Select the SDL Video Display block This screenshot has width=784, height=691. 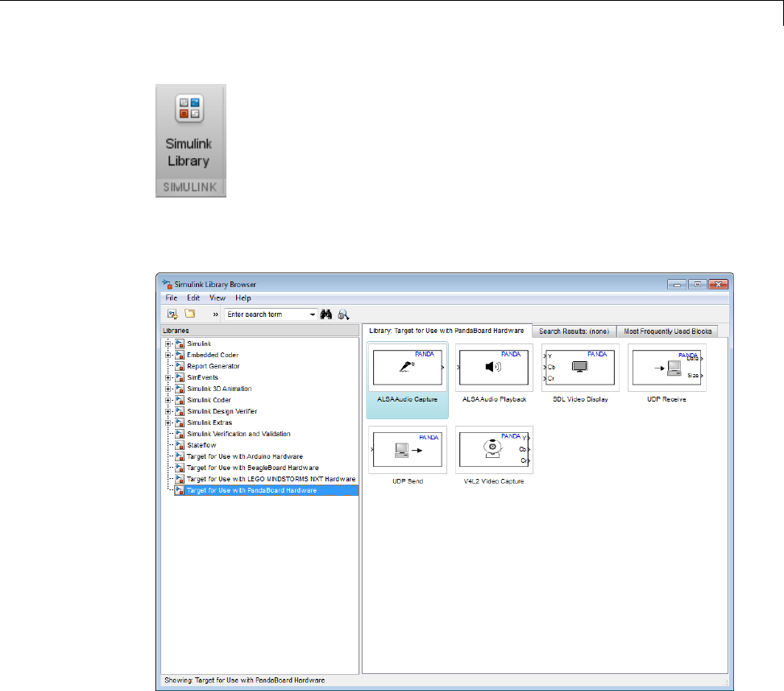[580, 367]
